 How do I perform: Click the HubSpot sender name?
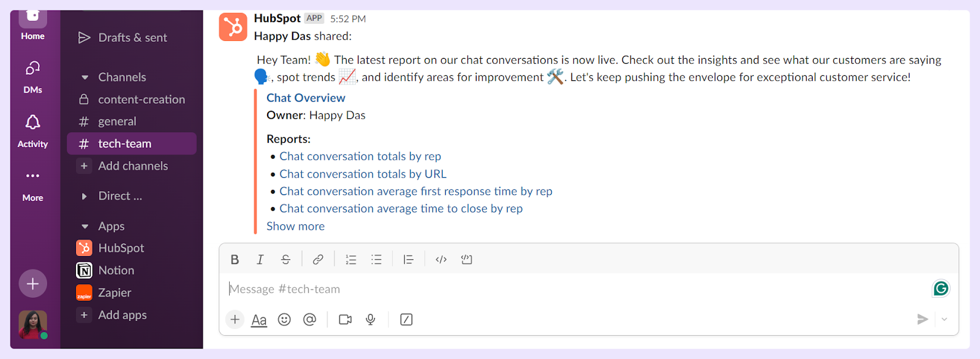pyautogui.click(x=277, y=18)
